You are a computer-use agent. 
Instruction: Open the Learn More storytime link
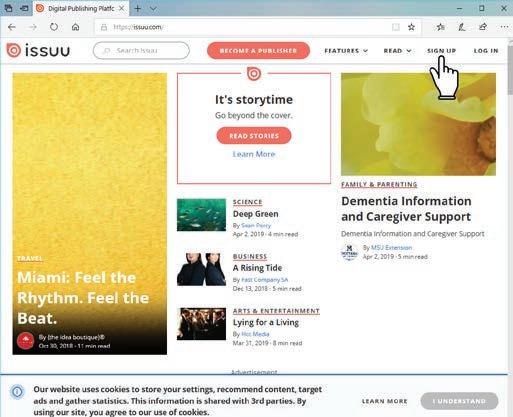[254, 154]
